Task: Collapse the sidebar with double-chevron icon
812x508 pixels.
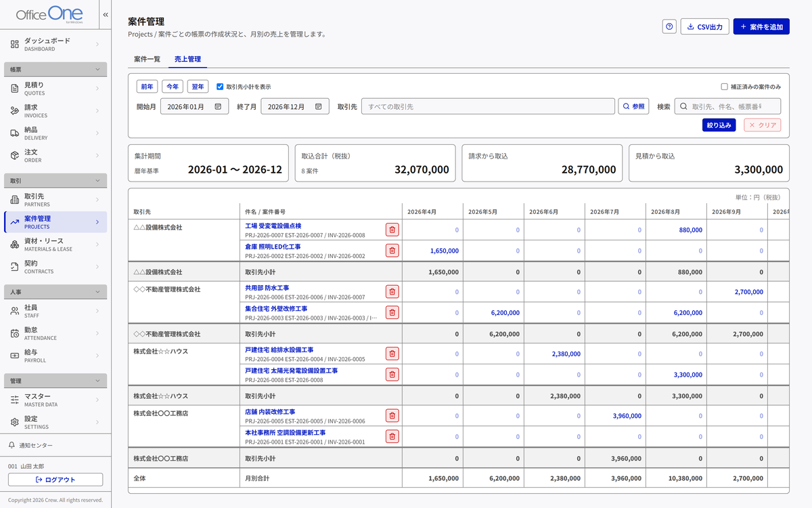Action: (x=106, y=14)
